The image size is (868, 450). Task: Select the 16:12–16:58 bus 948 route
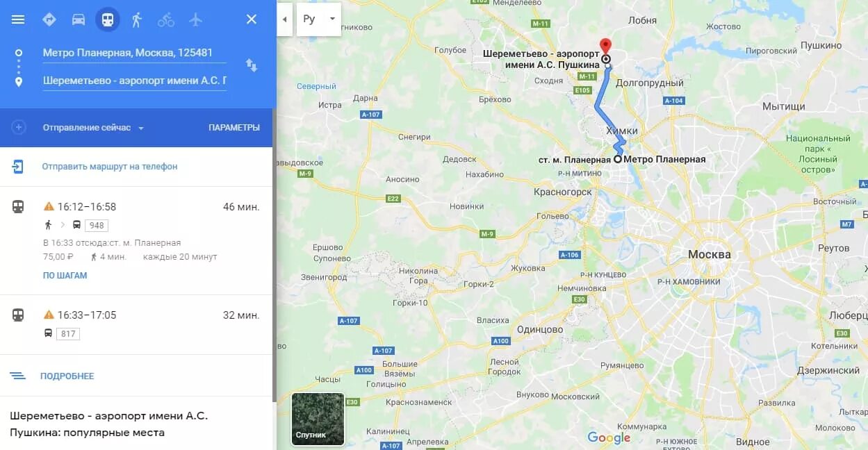136,240
